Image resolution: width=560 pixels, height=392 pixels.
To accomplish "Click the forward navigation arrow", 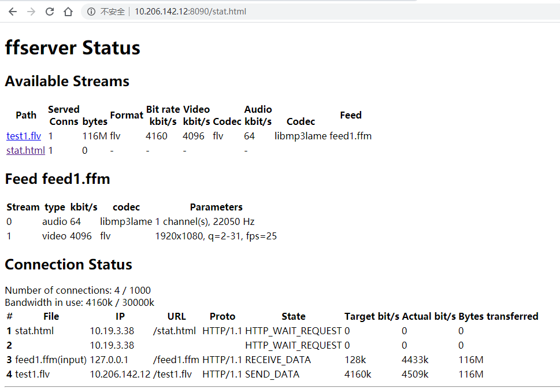I will [31, 11].
